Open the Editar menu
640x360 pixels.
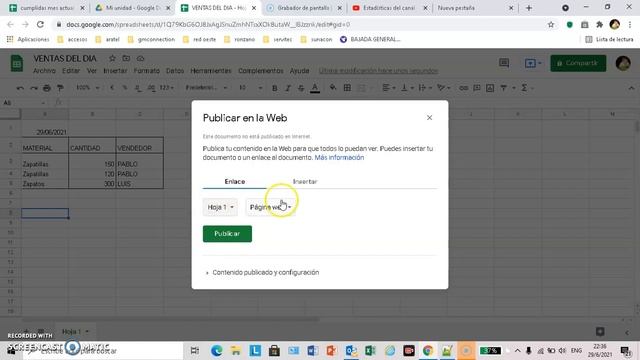71,71
